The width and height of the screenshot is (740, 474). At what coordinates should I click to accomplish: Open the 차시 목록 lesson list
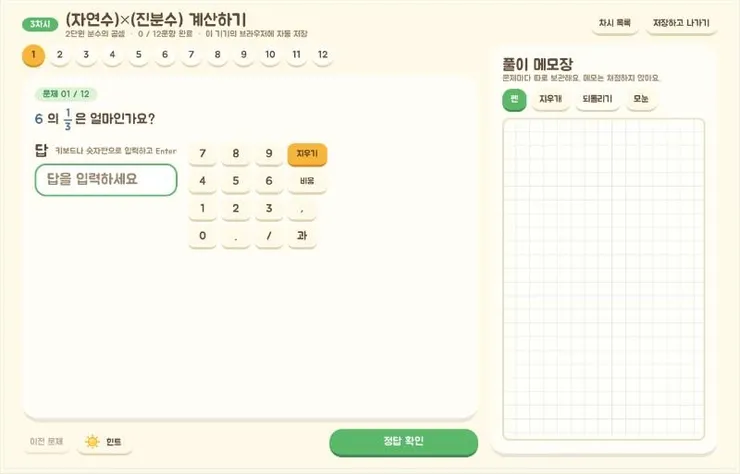pos(615,23)
